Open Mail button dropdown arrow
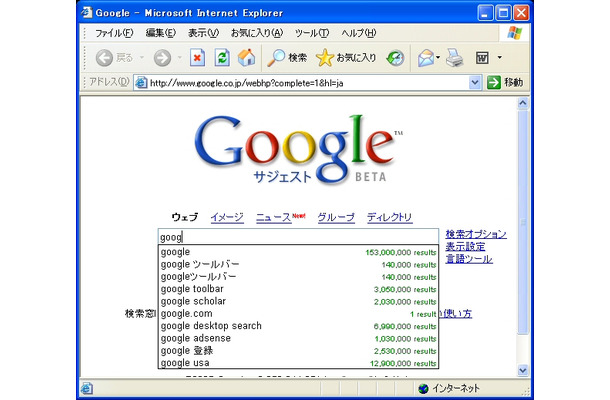The image size is (610, 400). [438, 58]
